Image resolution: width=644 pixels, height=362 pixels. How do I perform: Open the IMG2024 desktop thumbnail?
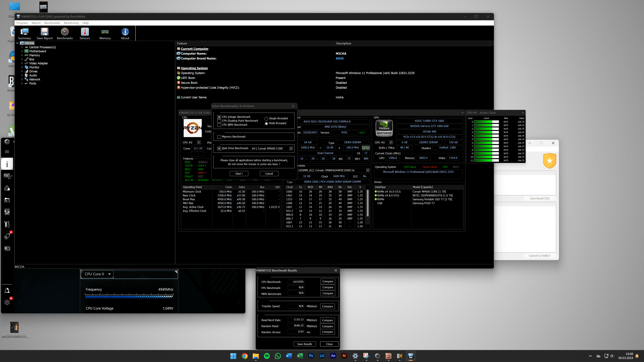click(14, 330)
